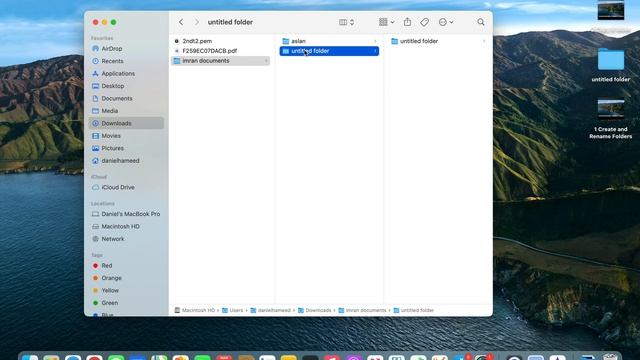Select '1 Create and Rename Folders' desktop file

click(611, 119)
